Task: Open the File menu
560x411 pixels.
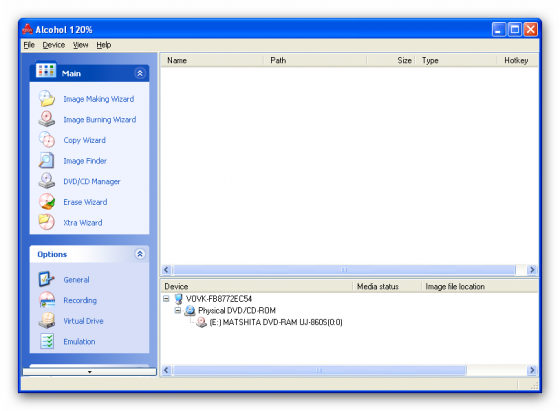Action: (x=29, y=45)
